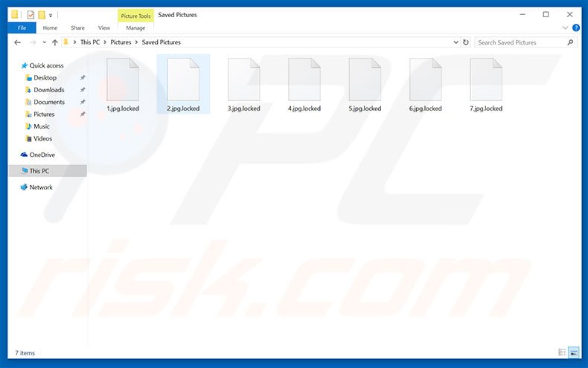Click Pictures in address breadcrumb
This screenshot has height=368, width=588.
[x=121, y=42]
